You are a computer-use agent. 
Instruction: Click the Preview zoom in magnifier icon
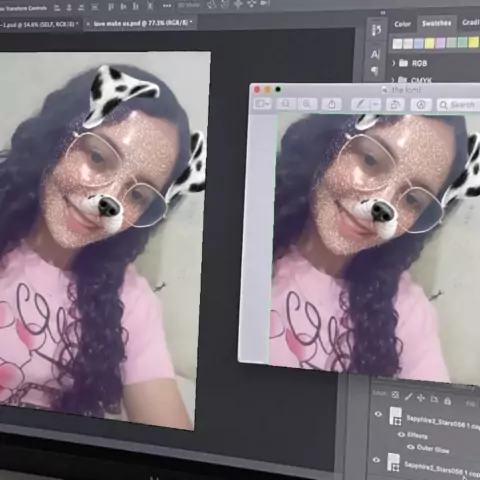(307, 104)
